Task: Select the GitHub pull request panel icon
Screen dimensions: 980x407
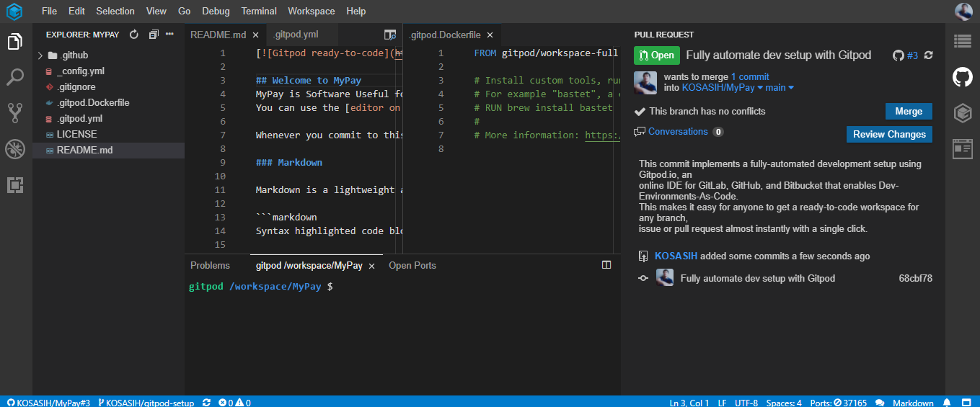Action: [x=963, y=77]
